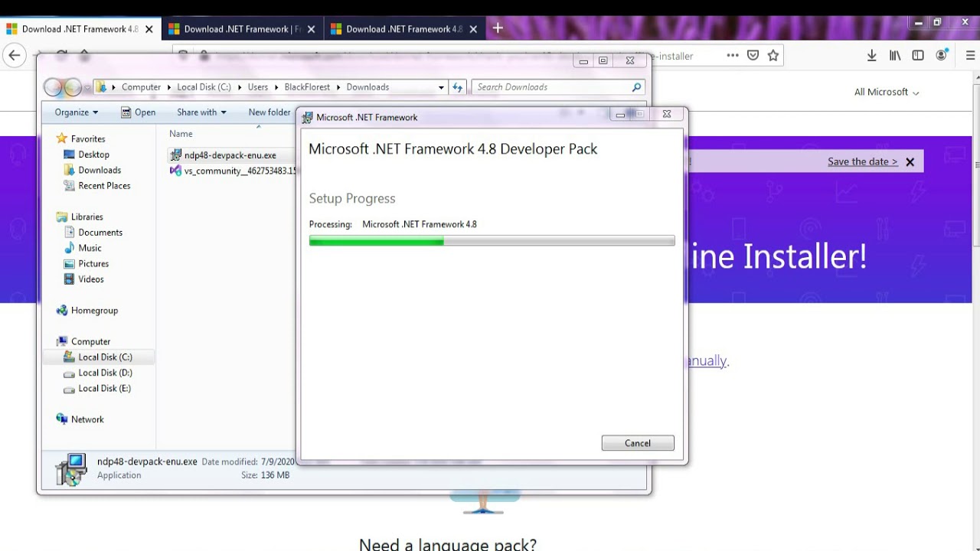Click Downloads breadcrumb in address bar

click(x=367, y=87)
